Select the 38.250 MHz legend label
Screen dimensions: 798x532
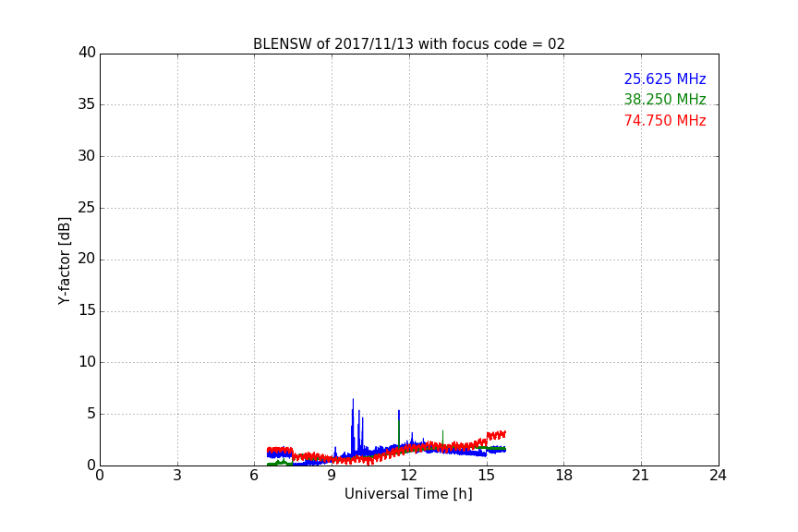click(665, 99)
